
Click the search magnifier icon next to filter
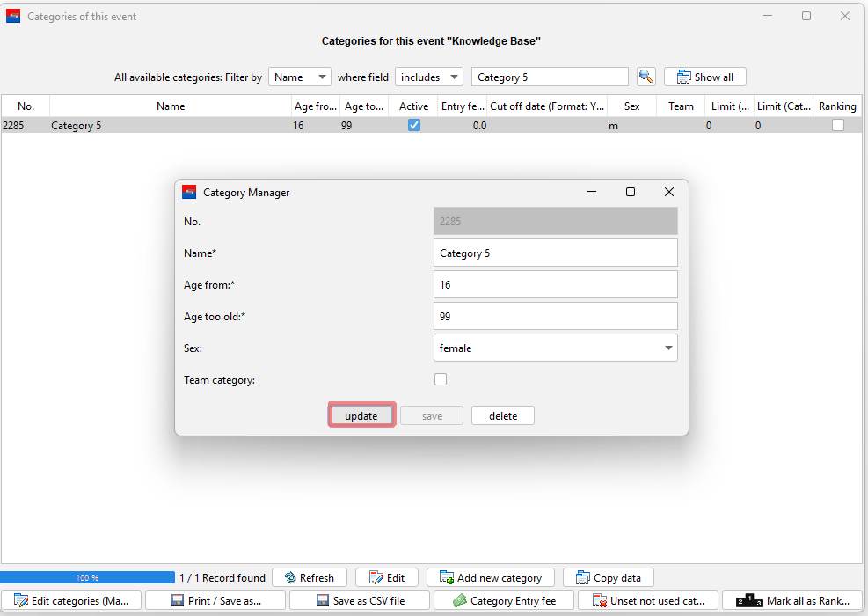click(646, 77)
